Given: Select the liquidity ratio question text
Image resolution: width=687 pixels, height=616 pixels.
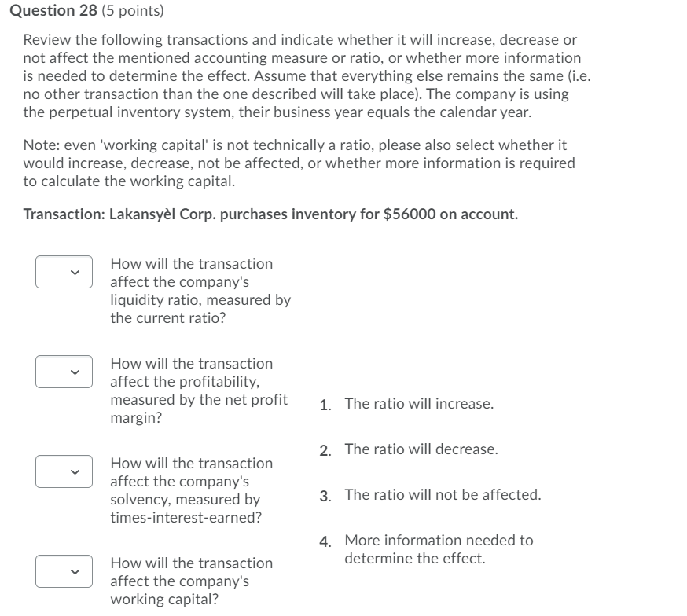Looking at the screenshot, I should tap(200, 291).
